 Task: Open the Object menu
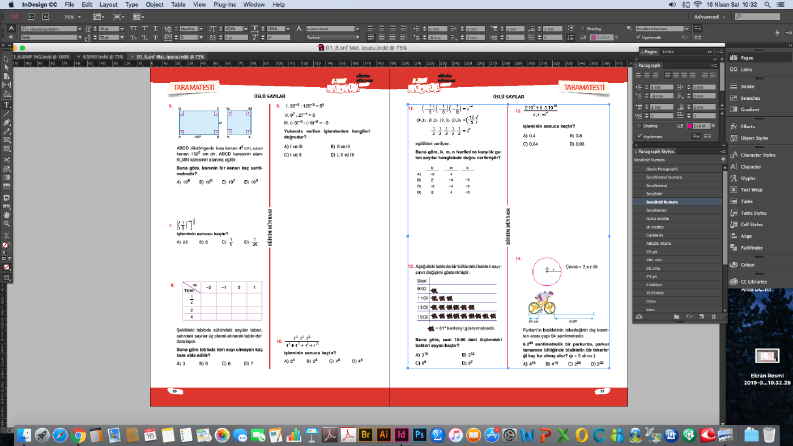click(x=154, y=5)
